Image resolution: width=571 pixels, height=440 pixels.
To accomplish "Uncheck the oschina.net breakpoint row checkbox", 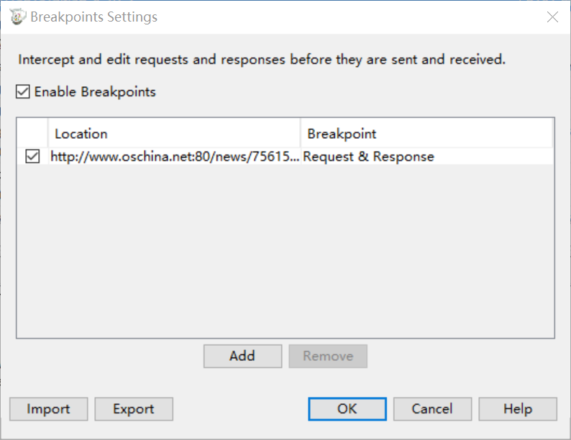I will (32, 156).
